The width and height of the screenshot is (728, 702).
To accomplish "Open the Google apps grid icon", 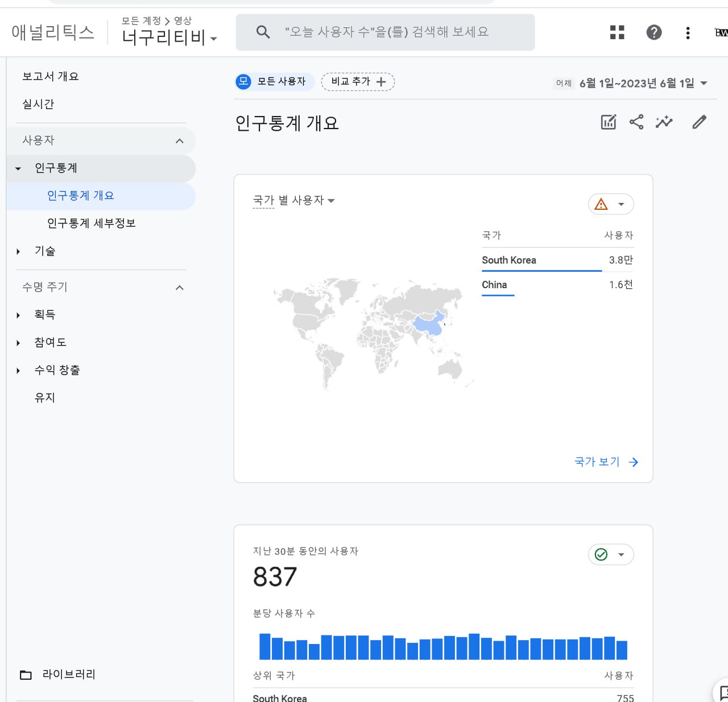I will pos(617,32).
